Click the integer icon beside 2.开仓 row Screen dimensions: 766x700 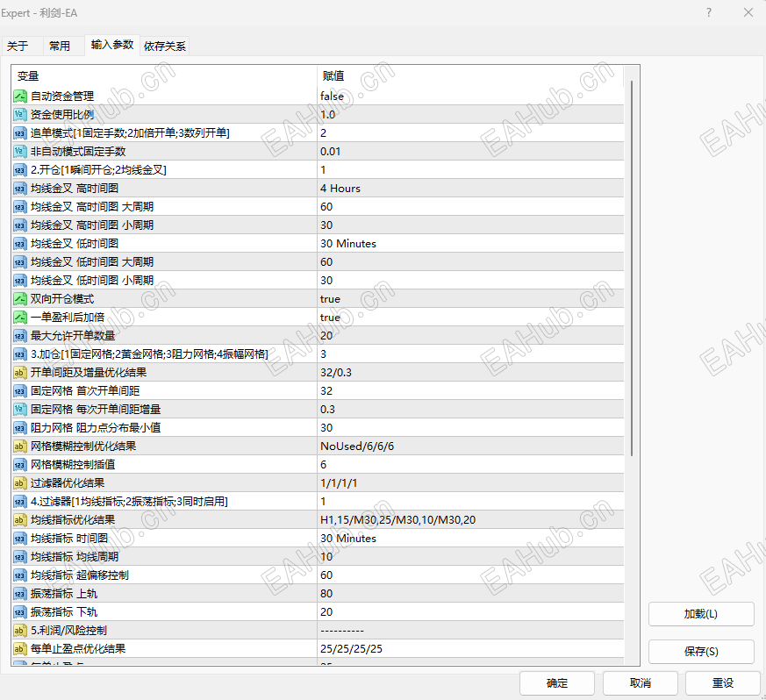click(x=19, y=170)
